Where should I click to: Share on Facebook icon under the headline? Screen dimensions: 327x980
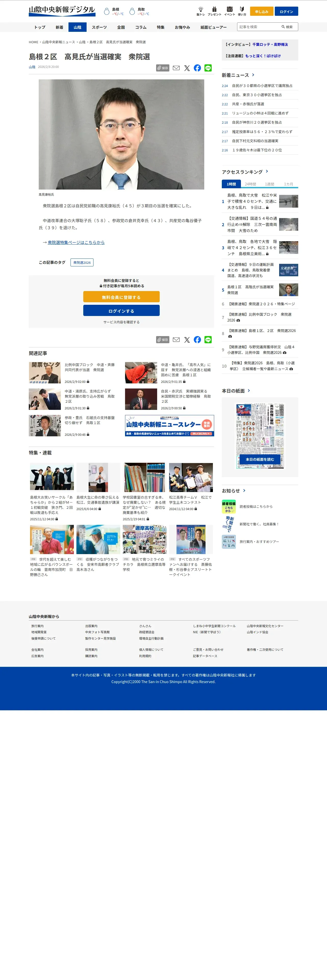(x=197, y=68)
